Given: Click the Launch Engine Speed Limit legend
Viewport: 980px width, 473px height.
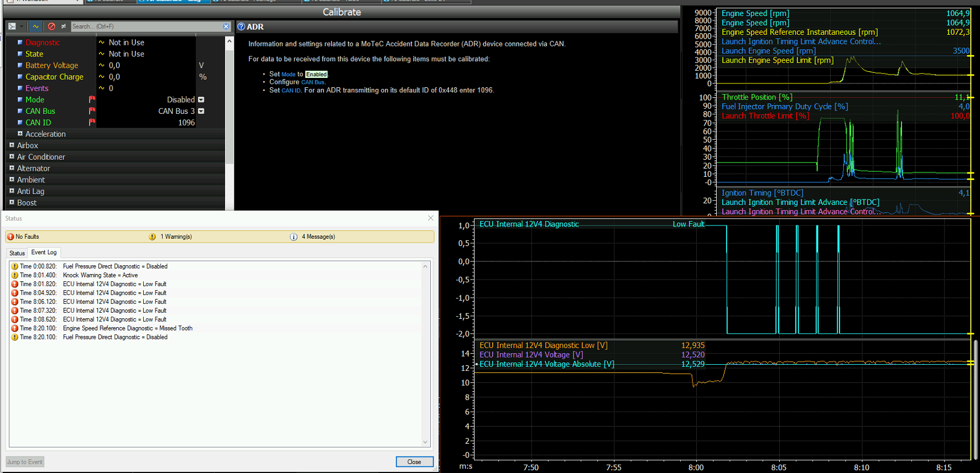Looking at the screenshot, I should [x=778, y=60].
